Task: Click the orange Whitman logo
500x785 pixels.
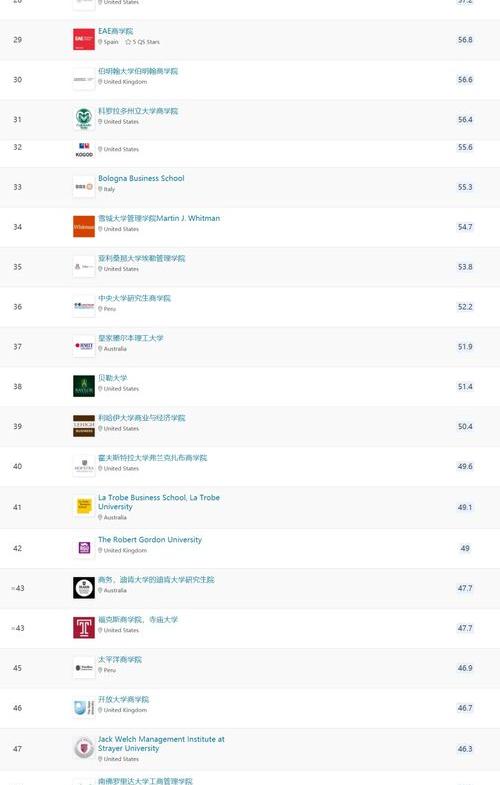Action: coord(84,226)
